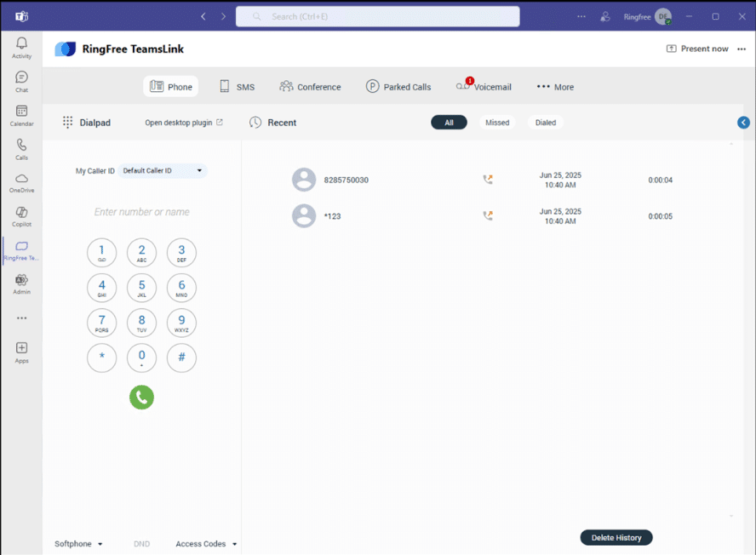Viewport: 756px width, 555px height.
Task: Toggle DND mode
Action: [141, 544]
